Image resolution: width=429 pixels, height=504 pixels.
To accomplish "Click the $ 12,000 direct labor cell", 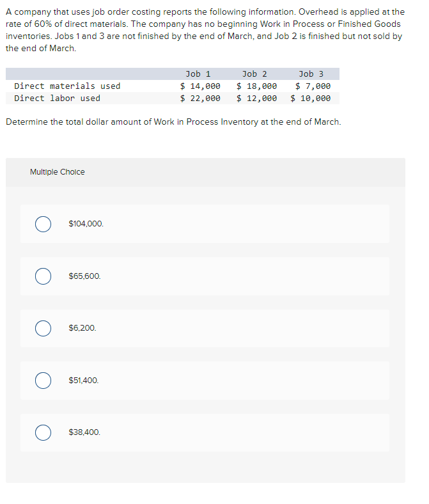I will (257, 98).
